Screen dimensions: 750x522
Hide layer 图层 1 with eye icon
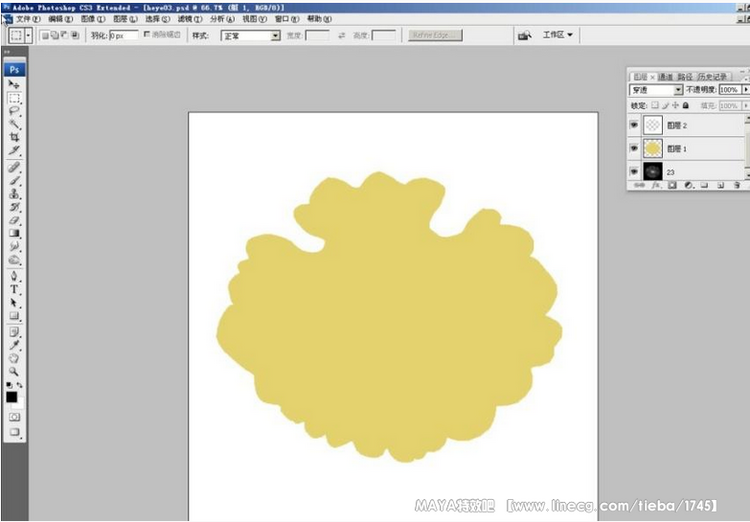[x=634, y=148]
